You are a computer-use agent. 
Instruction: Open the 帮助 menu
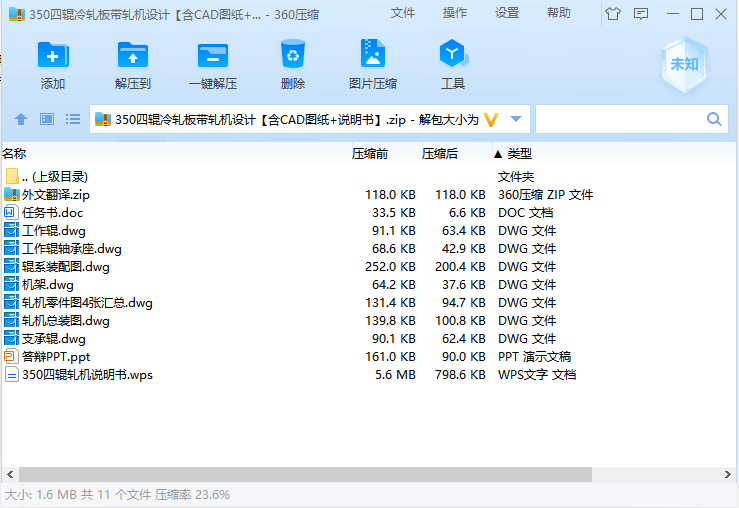[558, 13]
